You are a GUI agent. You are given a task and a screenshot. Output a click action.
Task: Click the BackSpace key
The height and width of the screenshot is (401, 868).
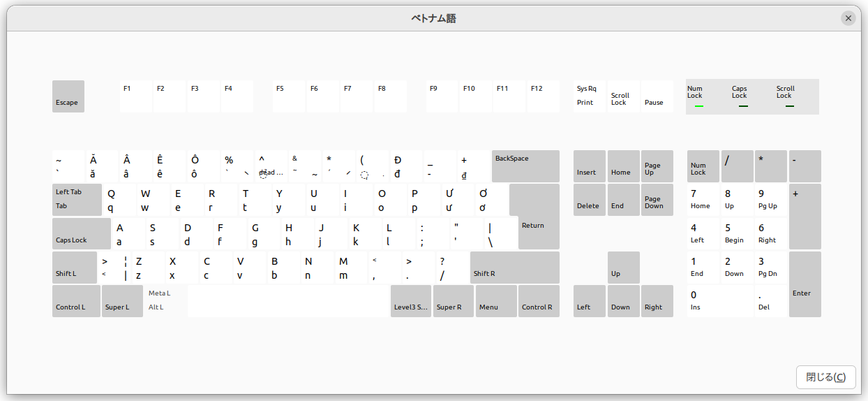coord(525,166)
